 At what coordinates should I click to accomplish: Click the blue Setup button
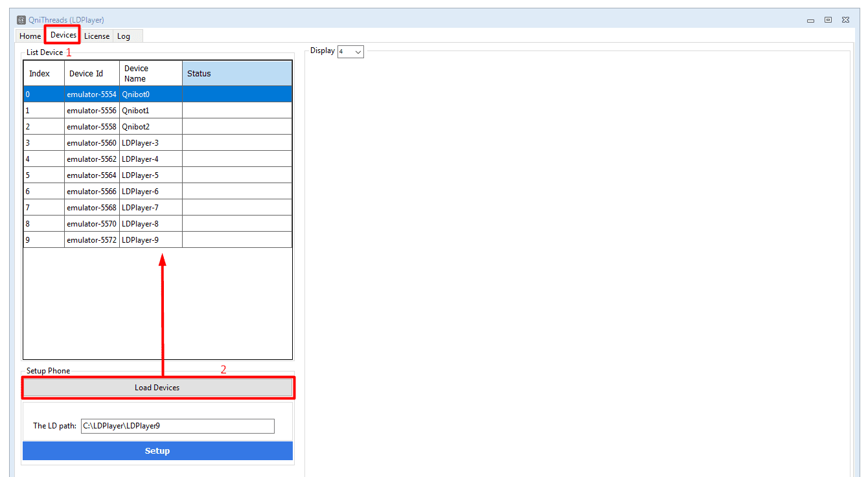tap(157, 451)
